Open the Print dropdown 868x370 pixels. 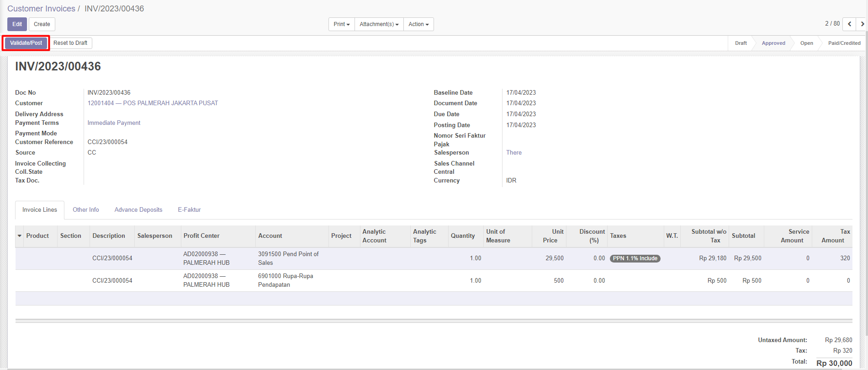[x=341, y=24]
